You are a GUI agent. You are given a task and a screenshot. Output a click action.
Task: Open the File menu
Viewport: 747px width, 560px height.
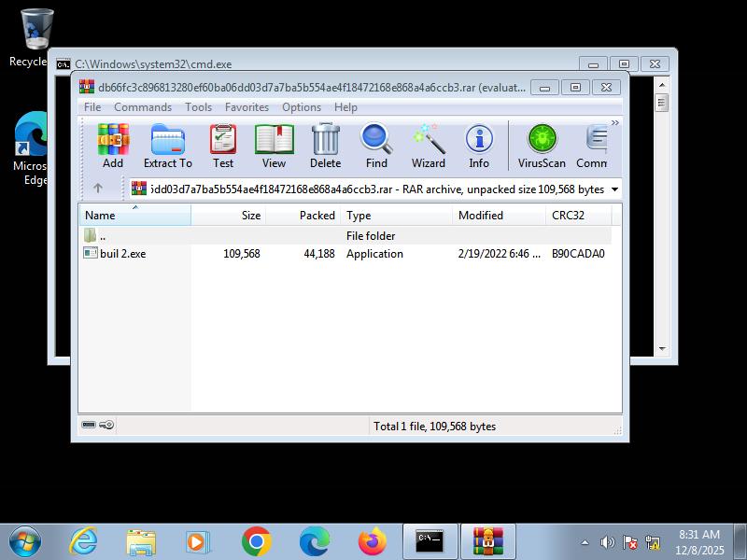point(92,107)
